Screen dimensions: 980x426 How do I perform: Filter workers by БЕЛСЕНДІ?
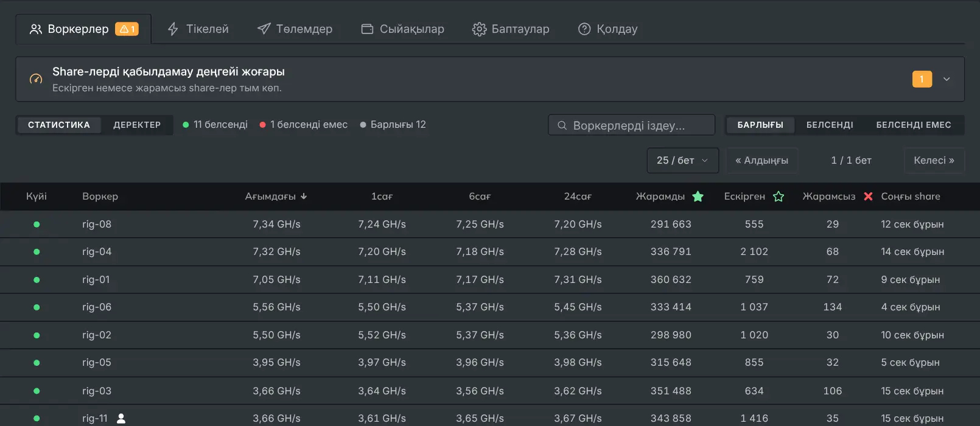tap(830, 125)
